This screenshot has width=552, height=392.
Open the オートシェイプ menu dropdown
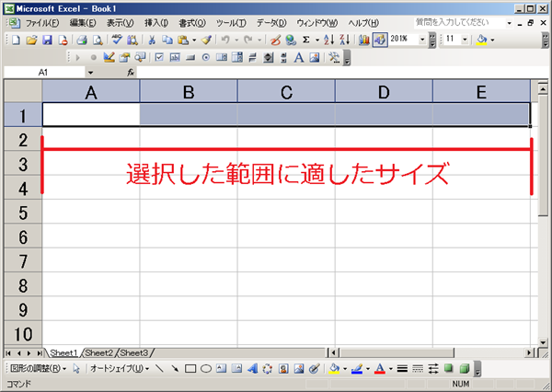pos(120,369)
